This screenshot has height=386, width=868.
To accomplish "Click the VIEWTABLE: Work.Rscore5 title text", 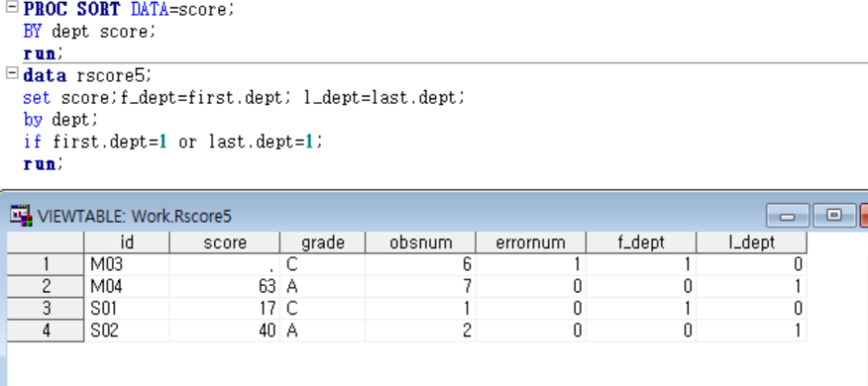I will 134,216.
